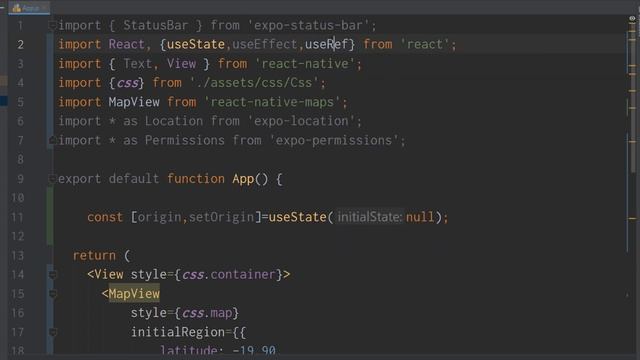The image size is (640, 360).
Task: Click the 'App' function name
Action: coord(243,179)
